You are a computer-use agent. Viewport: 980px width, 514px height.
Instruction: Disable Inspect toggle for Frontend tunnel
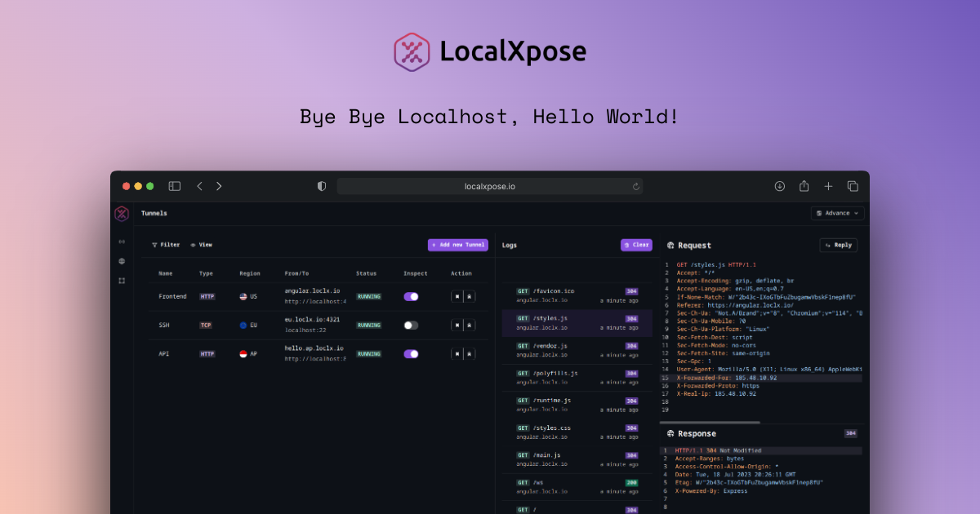click(411, 296)
